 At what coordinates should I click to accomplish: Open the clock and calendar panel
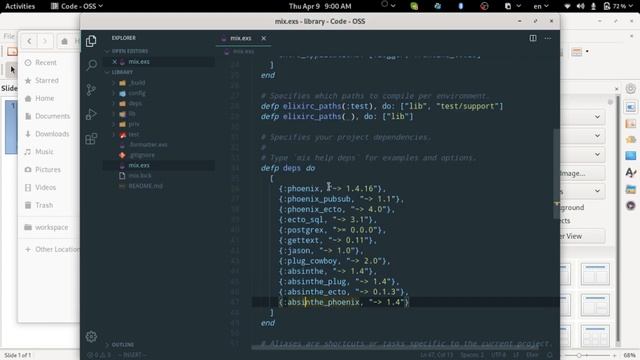tap(320, 6)
